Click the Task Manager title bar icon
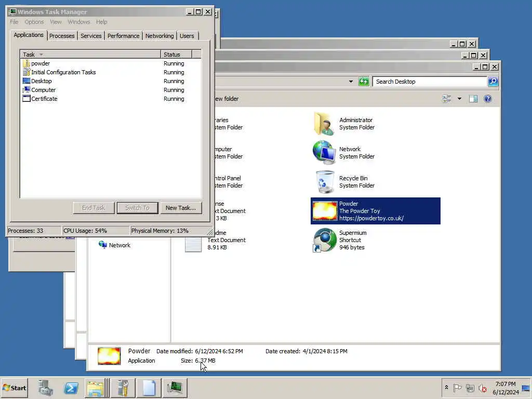Viewport: 532px width, 399px height. [x=13, y=12]
